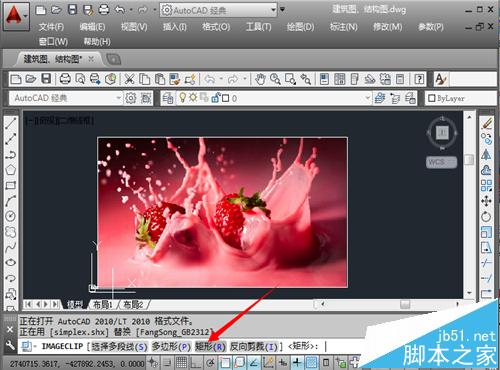Screen dimensions: 500x370
Task: Select the Move modify tool
Action: pos(486,201)
